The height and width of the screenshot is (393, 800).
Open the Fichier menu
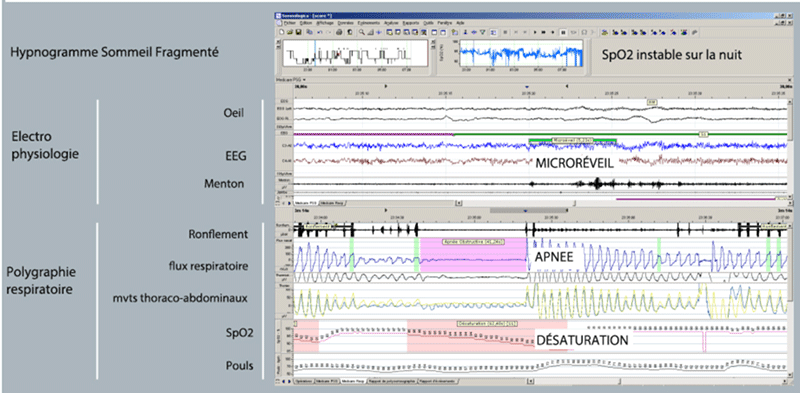290,23
